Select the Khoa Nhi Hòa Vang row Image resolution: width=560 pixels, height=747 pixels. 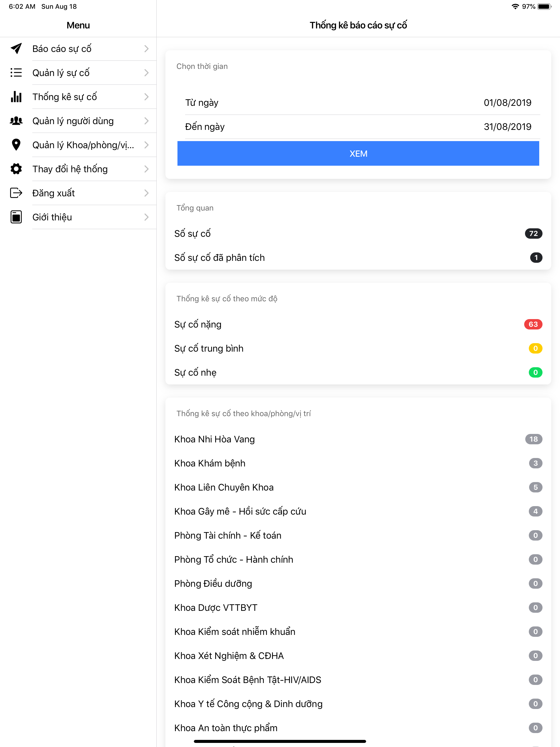(358, 439)
